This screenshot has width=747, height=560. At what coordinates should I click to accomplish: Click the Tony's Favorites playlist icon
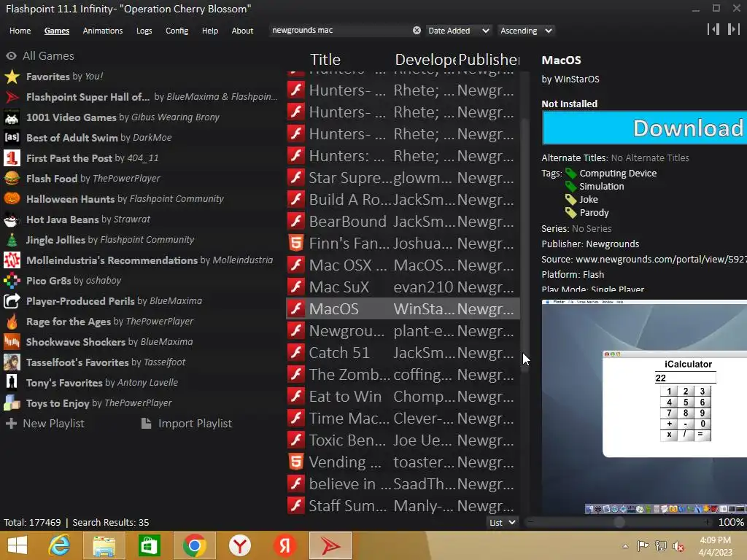12,382
